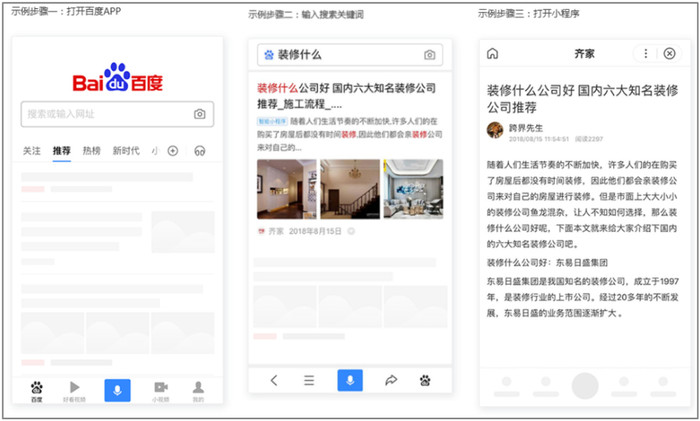The width and height of the screenshot is (700, 421).
Task: Click the Baidu logo on the home screen
Action: 118,78
